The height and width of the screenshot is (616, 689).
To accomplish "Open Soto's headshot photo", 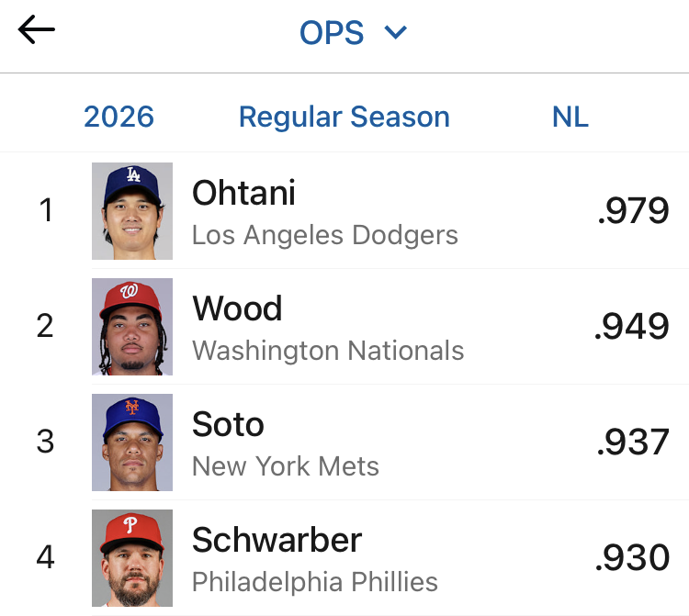I will click(x=132, y=442).
